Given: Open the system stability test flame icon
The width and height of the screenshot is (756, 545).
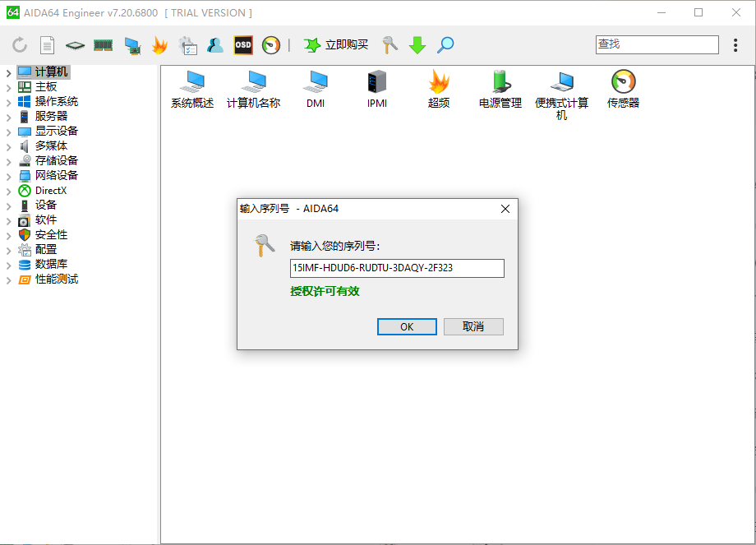Looking at the screenshot, I should coord(159,45).
